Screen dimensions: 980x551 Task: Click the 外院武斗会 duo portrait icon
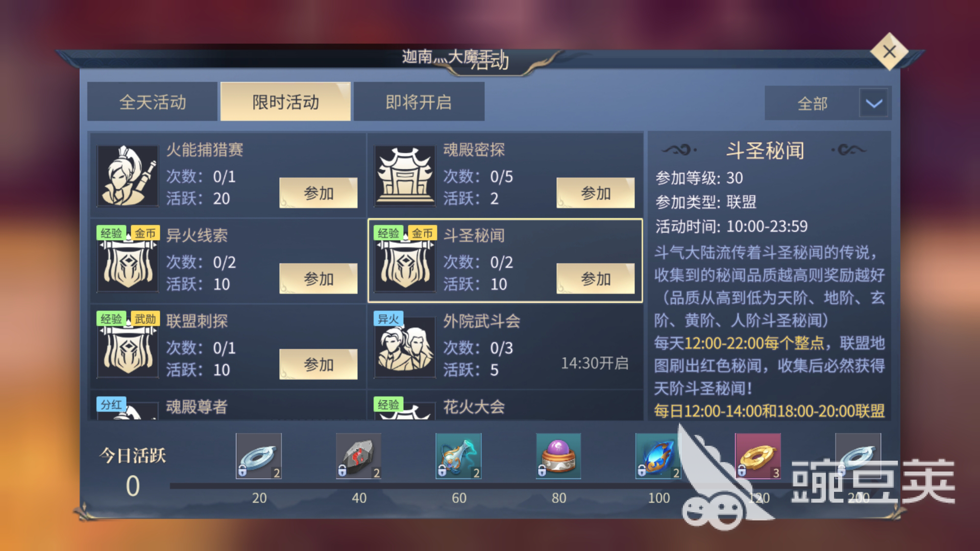(x=405, y=347)
